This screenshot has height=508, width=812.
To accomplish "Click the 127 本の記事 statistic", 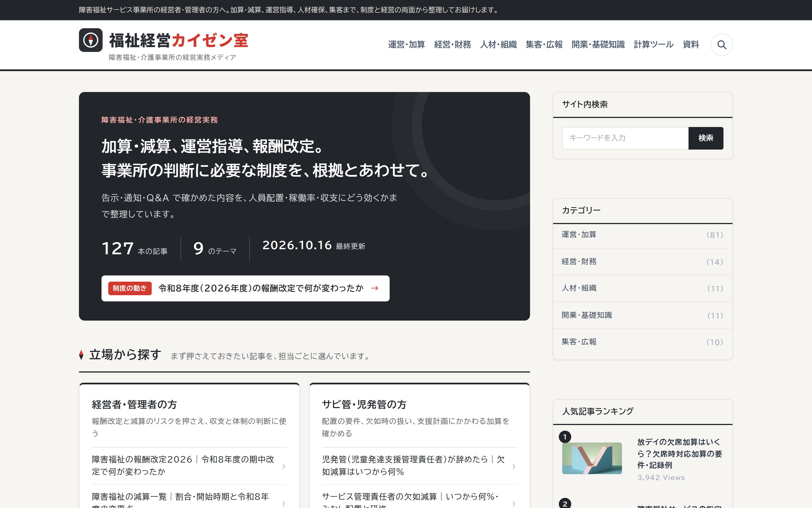I will 134,249.
